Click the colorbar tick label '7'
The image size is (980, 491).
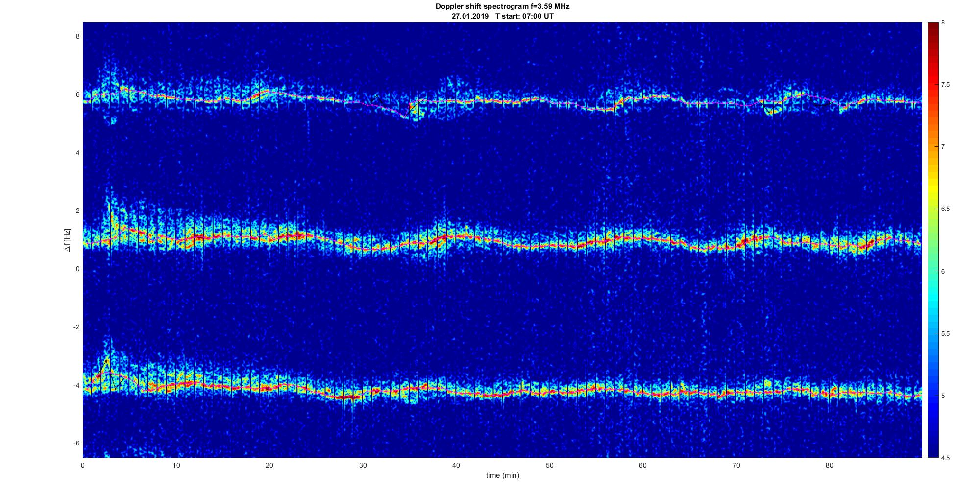[944, 147]
